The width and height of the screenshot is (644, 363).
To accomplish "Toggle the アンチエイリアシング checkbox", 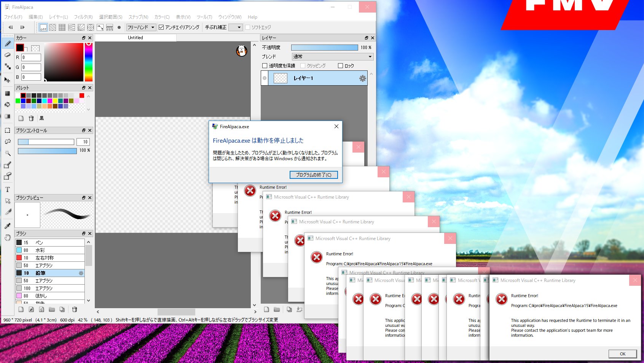I will 161,27.
